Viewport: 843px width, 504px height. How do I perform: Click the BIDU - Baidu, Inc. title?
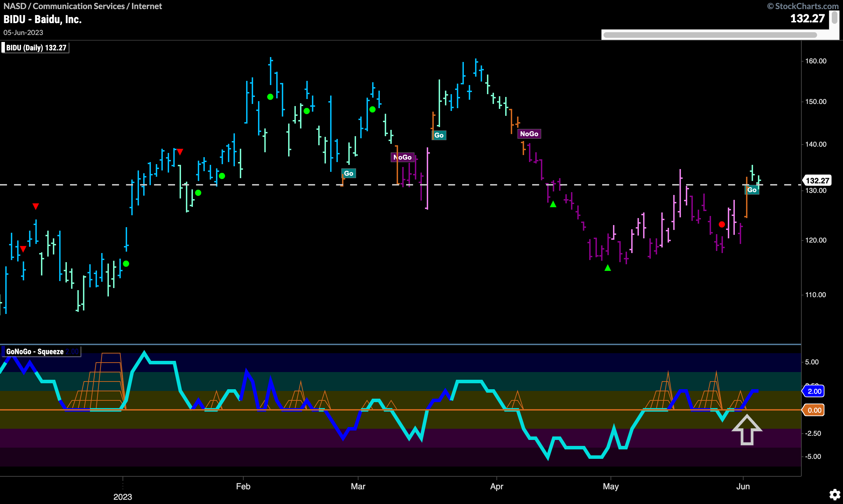pyautogui.click(x=42, y=19)
